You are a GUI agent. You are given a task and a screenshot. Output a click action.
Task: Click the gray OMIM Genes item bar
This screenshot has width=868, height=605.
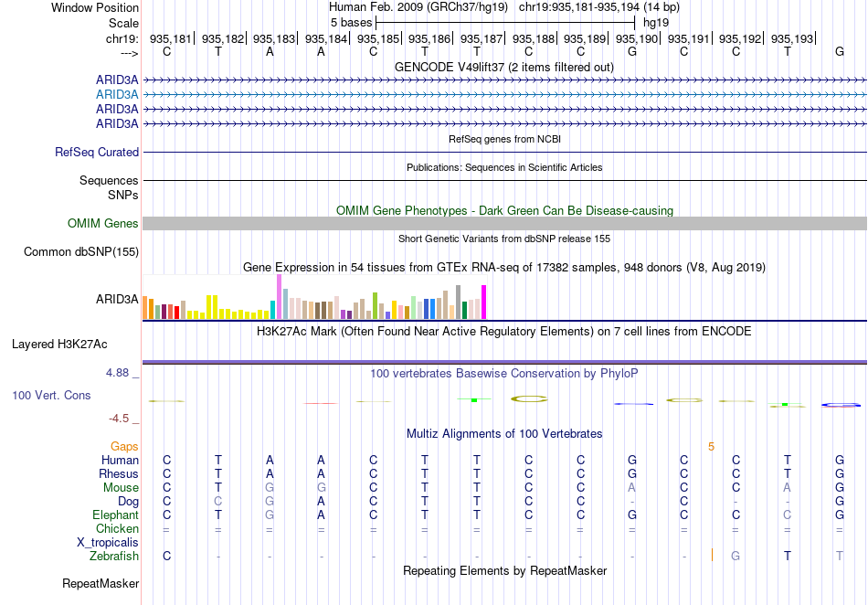(504, 224)
